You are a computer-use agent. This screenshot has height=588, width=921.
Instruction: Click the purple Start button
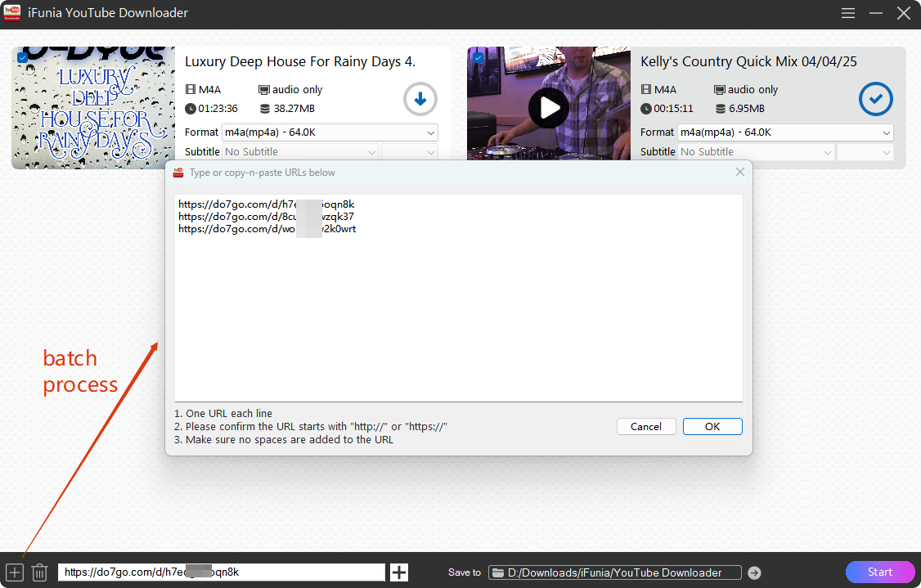click(880, 572)
